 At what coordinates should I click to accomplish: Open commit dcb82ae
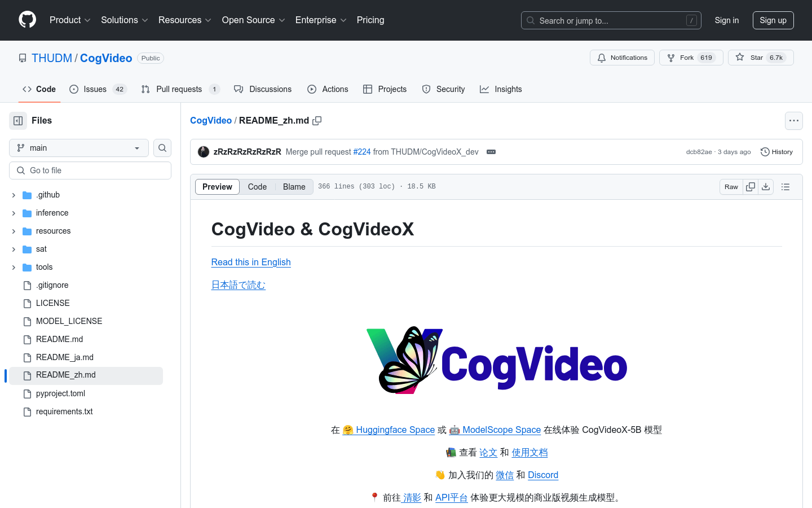click(x=699, y=152)
